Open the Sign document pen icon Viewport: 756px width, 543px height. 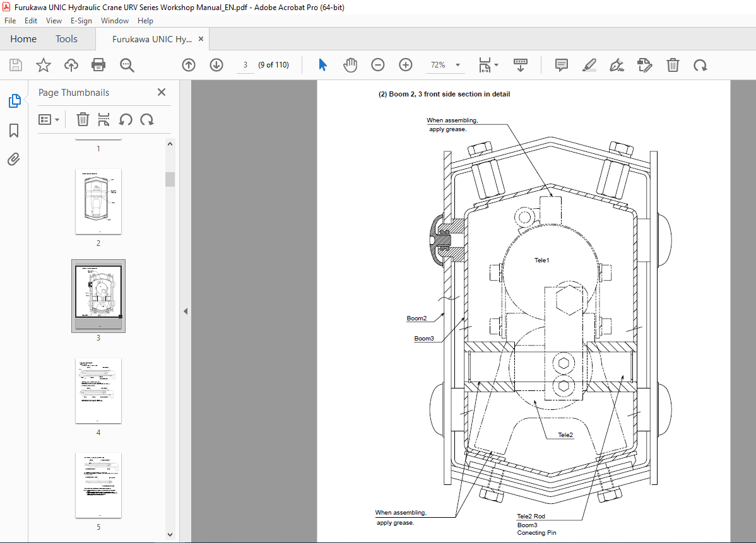[617, 65]
